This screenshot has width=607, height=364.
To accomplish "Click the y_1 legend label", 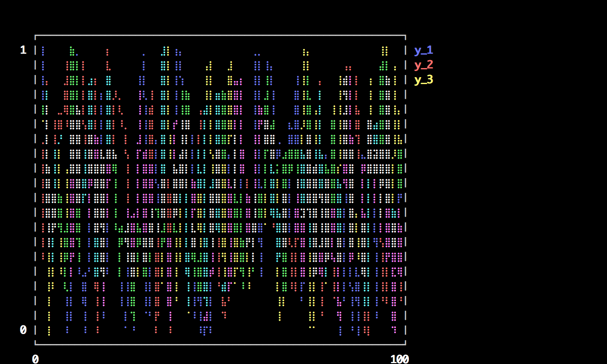I will [423, 50].
